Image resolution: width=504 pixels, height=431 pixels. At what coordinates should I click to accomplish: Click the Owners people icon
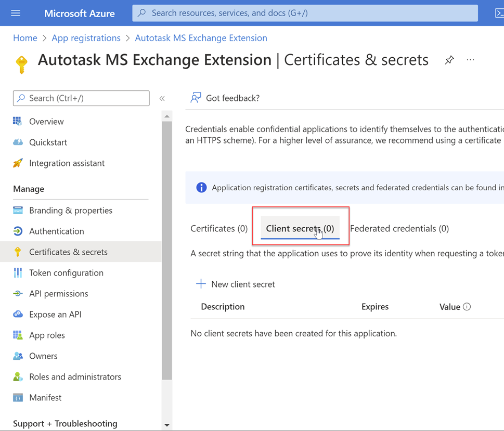point(18,356)
